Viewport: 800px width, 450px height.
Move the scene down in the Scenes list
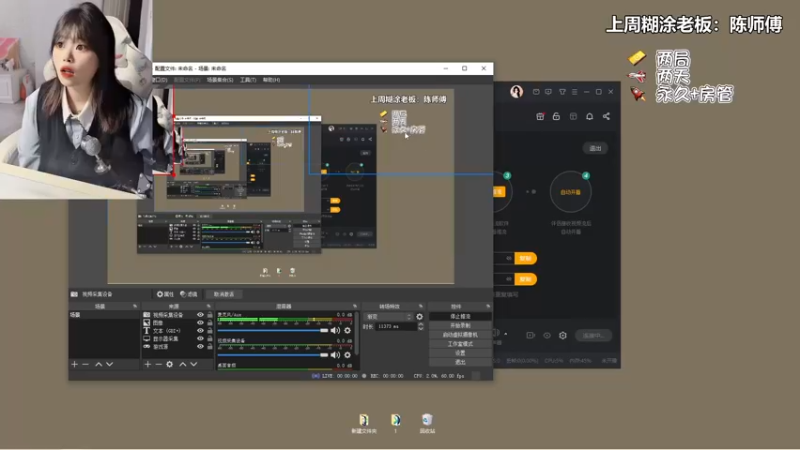click(109, 364)
